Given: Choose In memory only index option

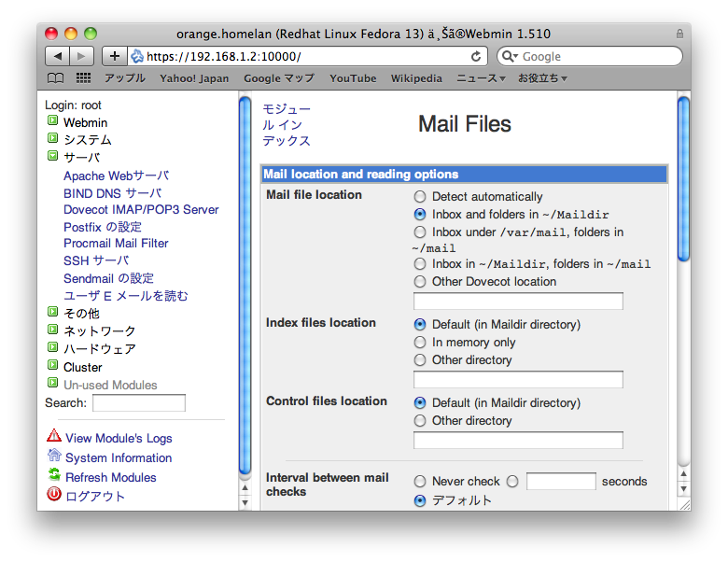Looking at the screenshot, I should (x=420, y=343).
